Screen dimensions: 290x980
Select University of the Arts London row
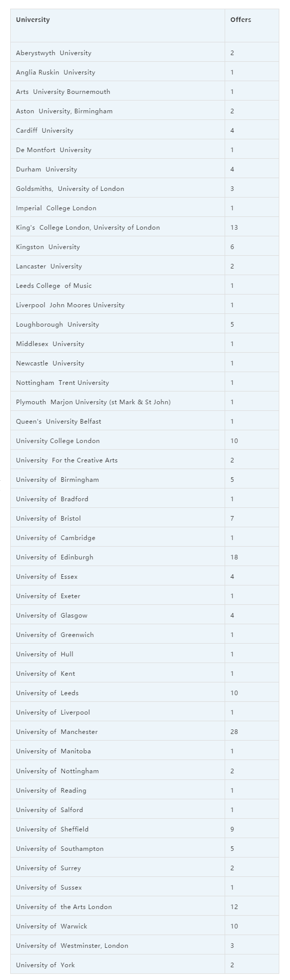[144, 907]
